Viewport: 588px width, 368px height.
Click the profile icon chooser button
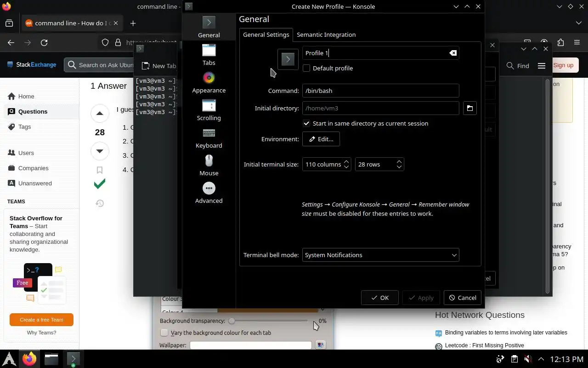[288, 59]
